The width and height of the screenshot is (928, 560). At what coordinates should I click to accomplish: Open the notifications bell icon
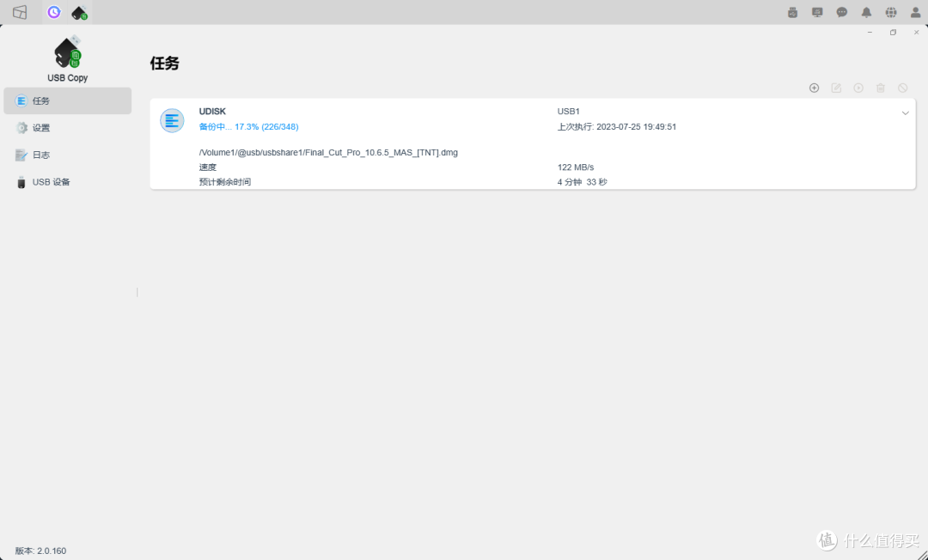[x=866, y=12]
